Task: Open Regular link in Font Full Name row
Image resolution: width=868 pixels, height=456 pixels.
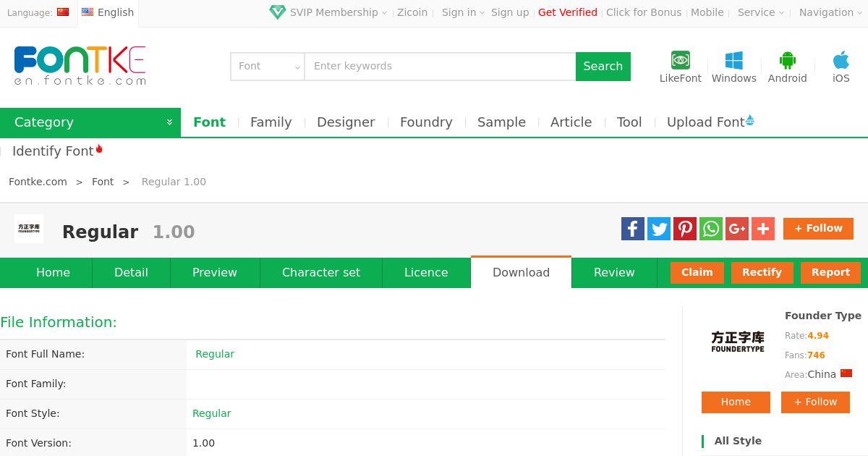Action: [215, 354]
